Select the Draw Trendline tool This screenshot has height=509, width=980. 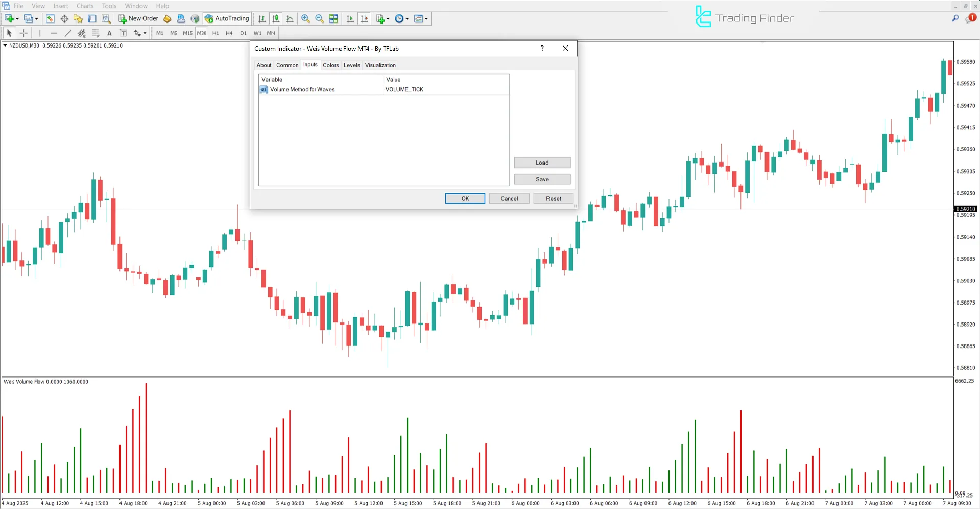67,33
